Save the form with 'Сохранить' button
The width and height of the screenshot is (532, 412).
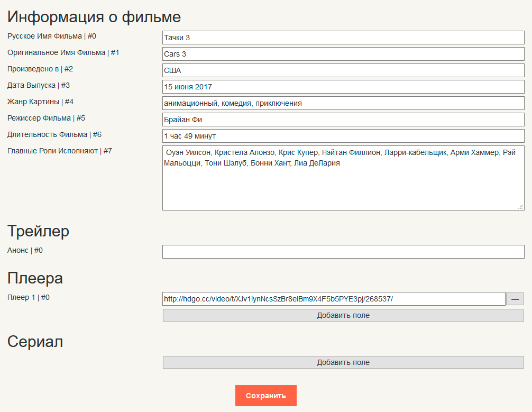[x=266, y=396]
